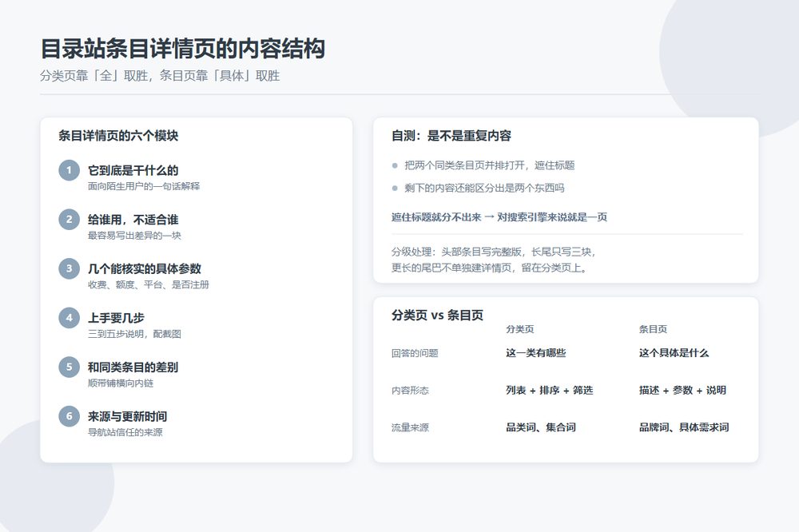Click the number 2 circle badge
Image resolution: width=799 pixels, height=532 pixels.
pos(69,220)
